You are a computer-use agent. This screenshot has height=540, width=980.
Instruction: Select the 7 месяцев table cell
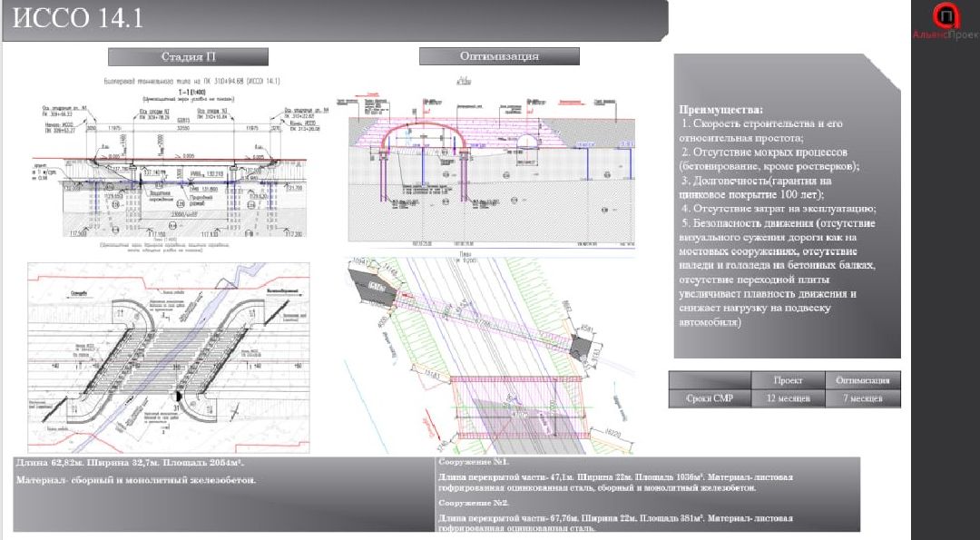click(x=863, y=399)
